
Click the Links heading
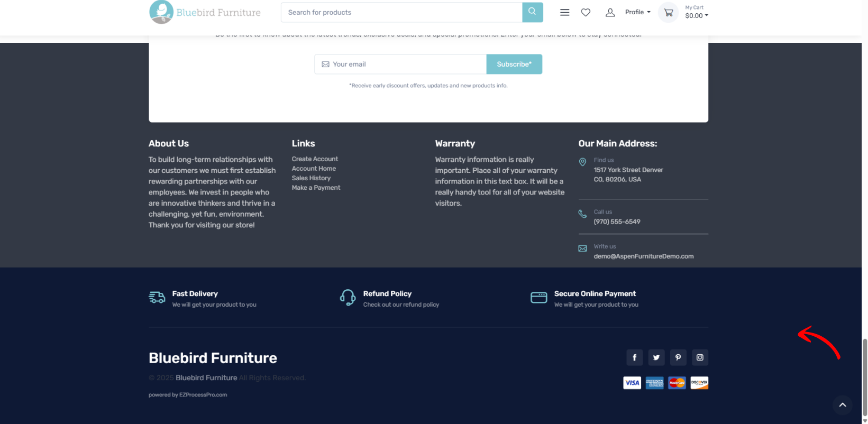[303, 143]
